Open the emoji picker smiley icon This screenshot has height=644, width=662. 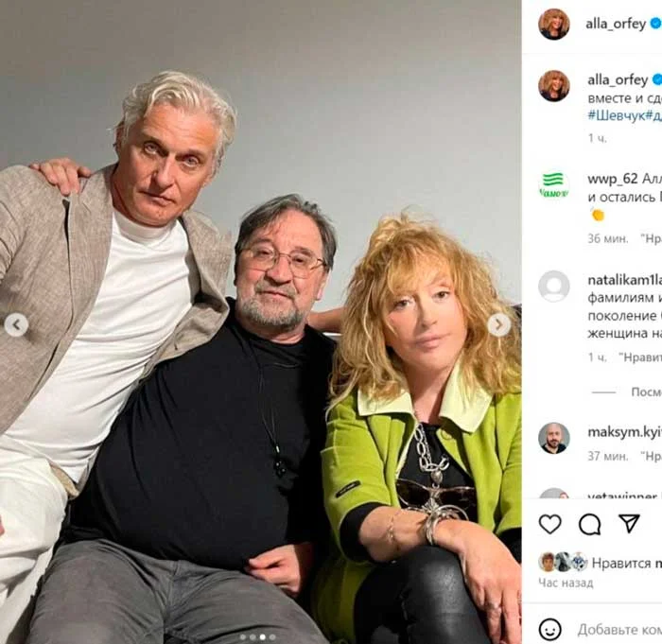[550, 629]
